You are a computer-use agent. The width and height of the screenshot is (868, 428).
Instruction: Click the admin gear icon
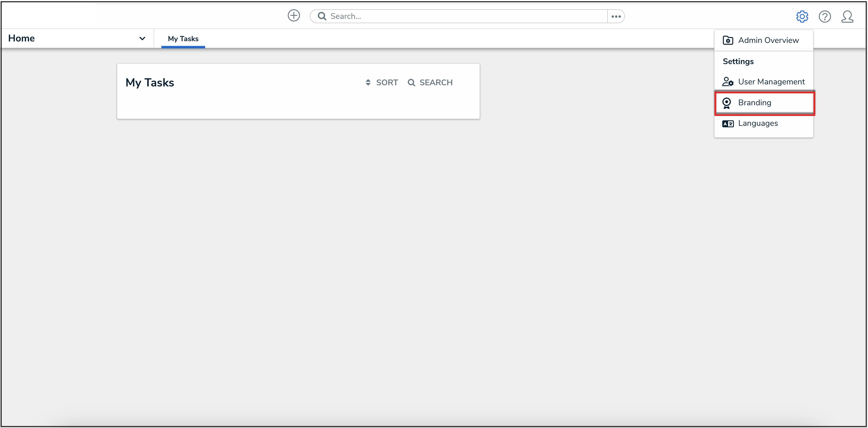point(802,16)
